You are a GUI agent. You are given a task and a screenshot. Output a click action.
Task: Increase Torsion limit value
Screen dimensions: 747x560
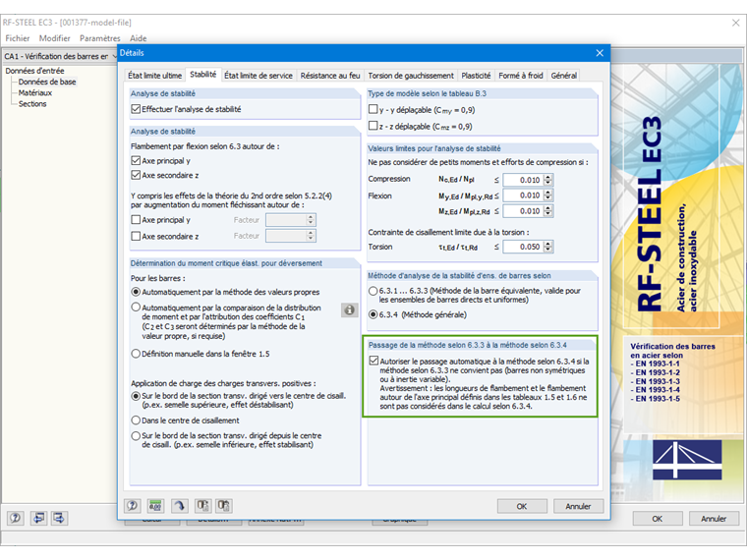tap(547, 244)
